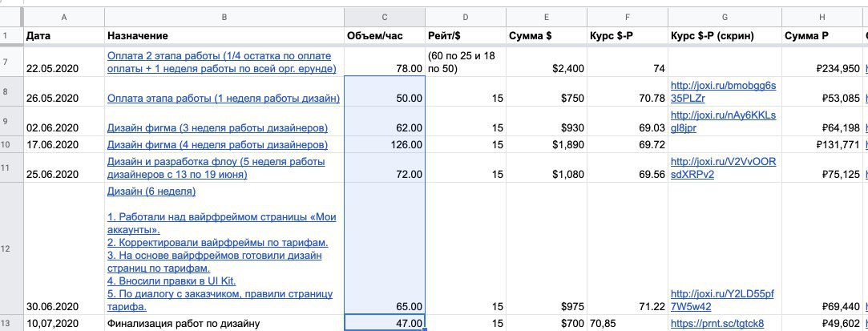The image size is (868, 331).
Task: Select column E header
Action: coord(546,17)
